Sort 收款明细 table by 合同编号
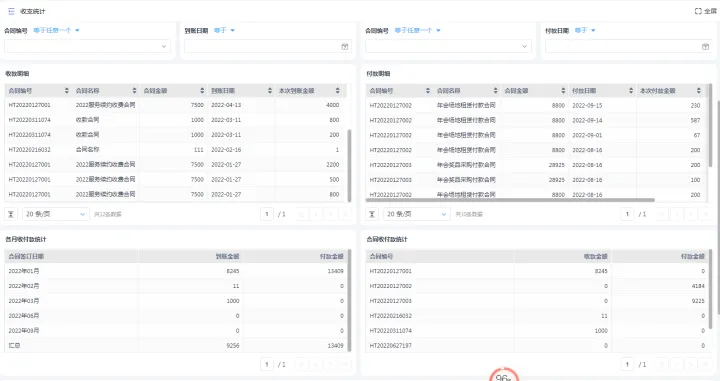The width and height of the screenshot is (720, 381). [67, 91]
